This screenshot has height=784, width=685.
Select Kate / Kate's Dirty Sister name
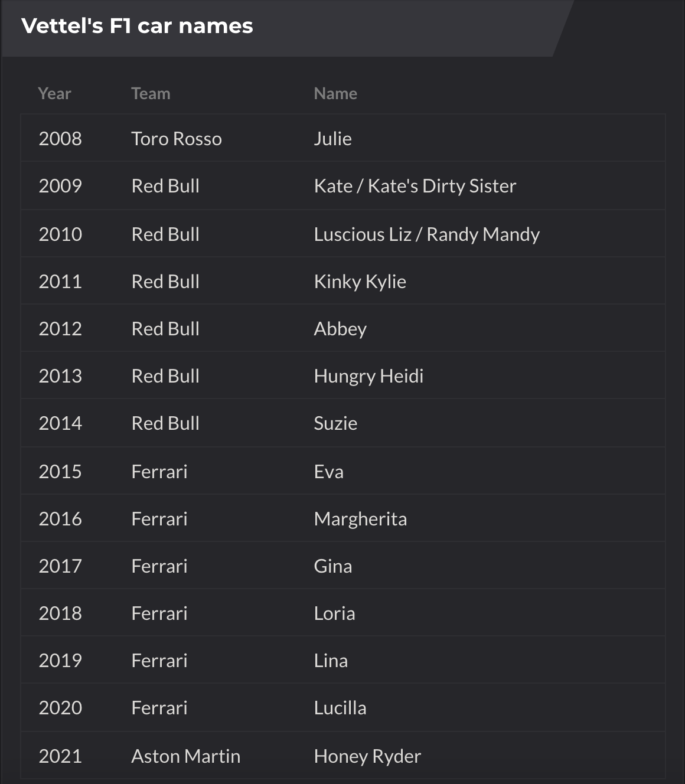click(x=415, y=186)
